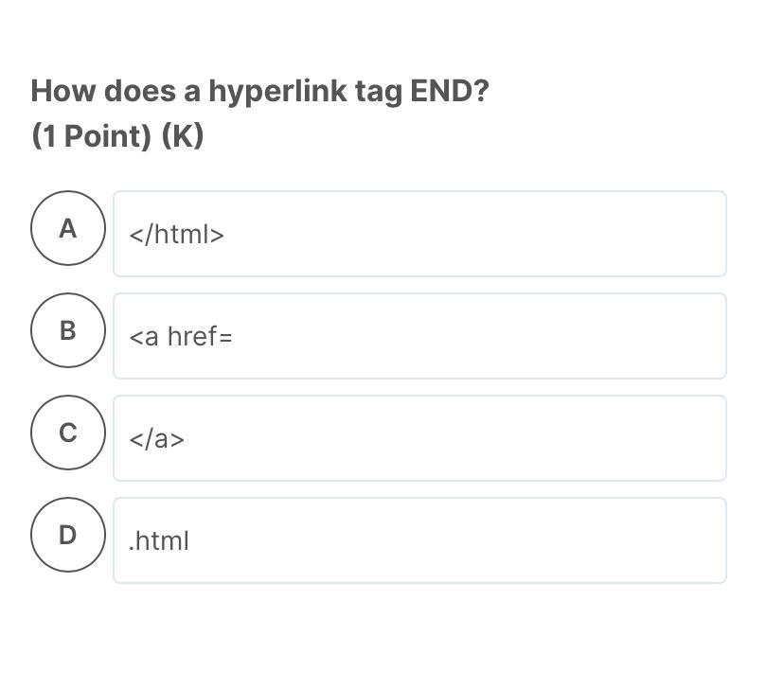
Task: Select the closing anchor tag answer text
Action: (x=157, y=439)
